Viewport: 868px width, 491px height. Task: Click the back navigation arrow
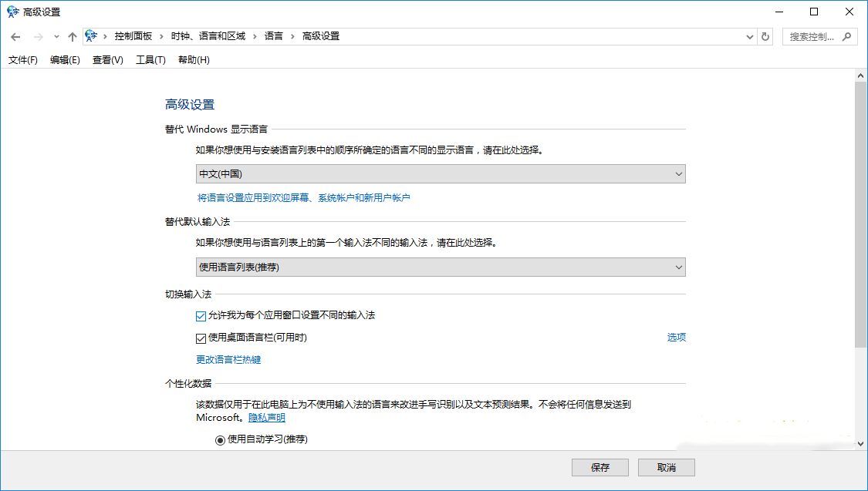[x=15, y=36]
